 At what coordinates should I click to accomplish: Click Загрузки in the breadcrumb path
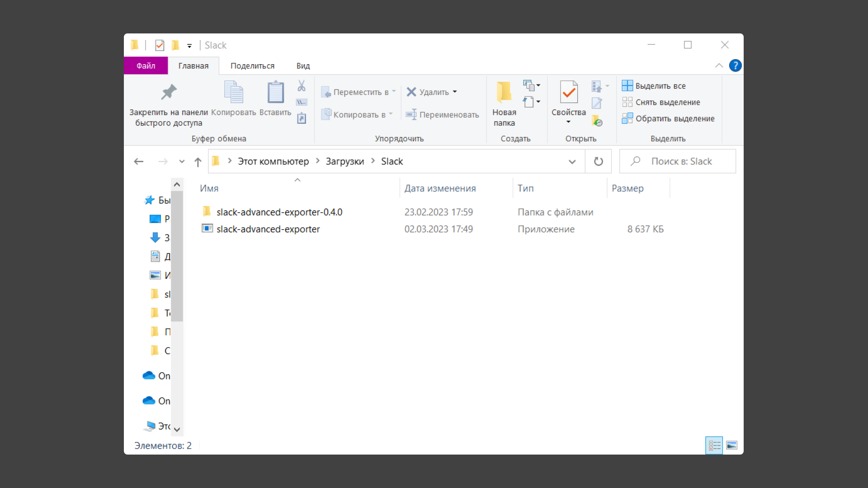[344, 161]
